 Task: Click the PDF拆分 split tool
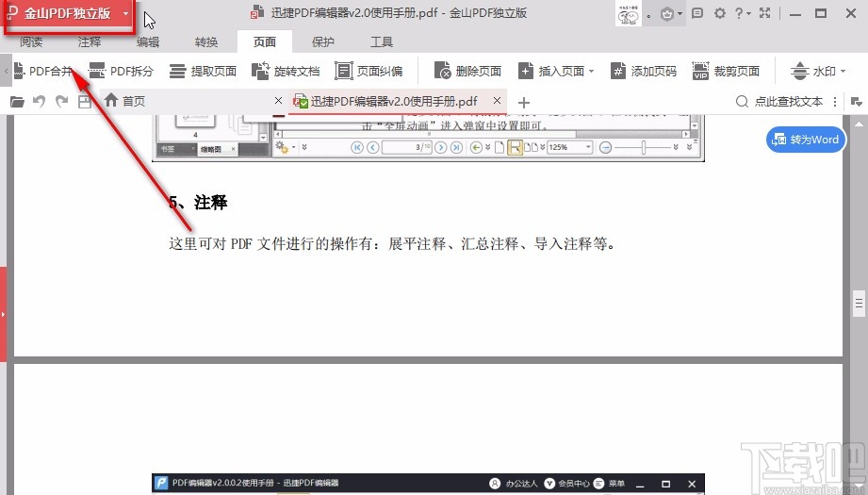(121, 71)
